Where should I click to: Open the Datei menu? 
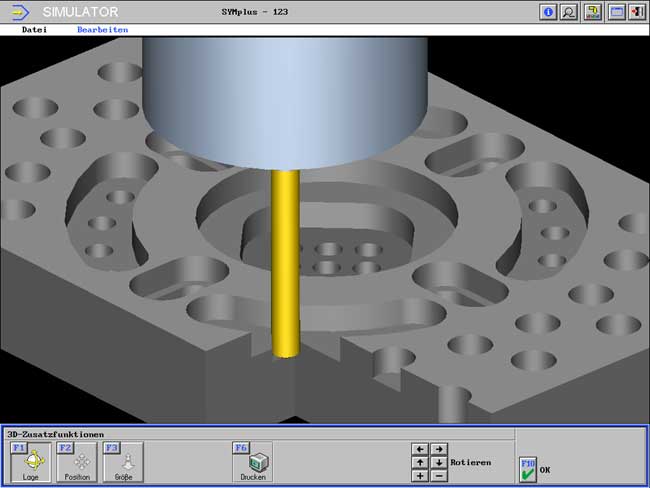point(34,30)
